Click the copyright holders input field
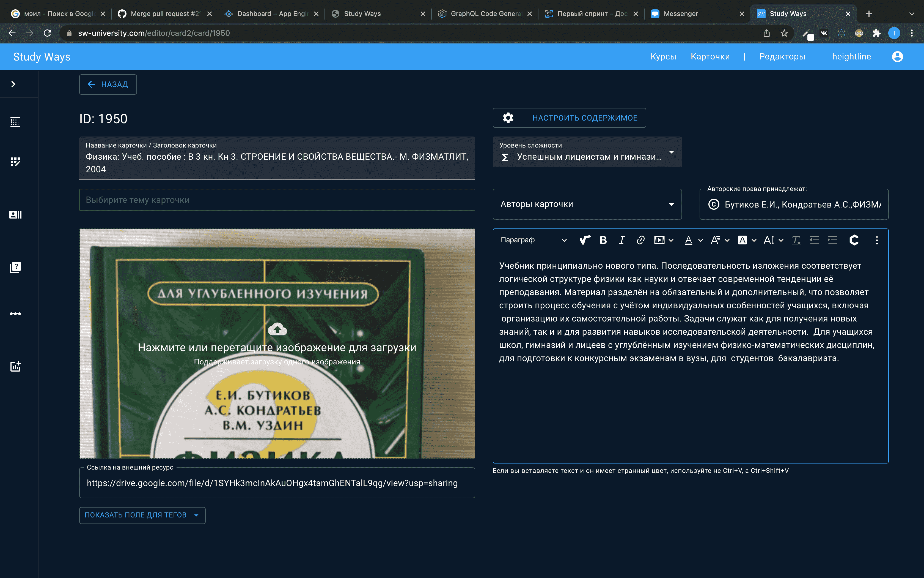The image size is (924, 578). point(794,205)
